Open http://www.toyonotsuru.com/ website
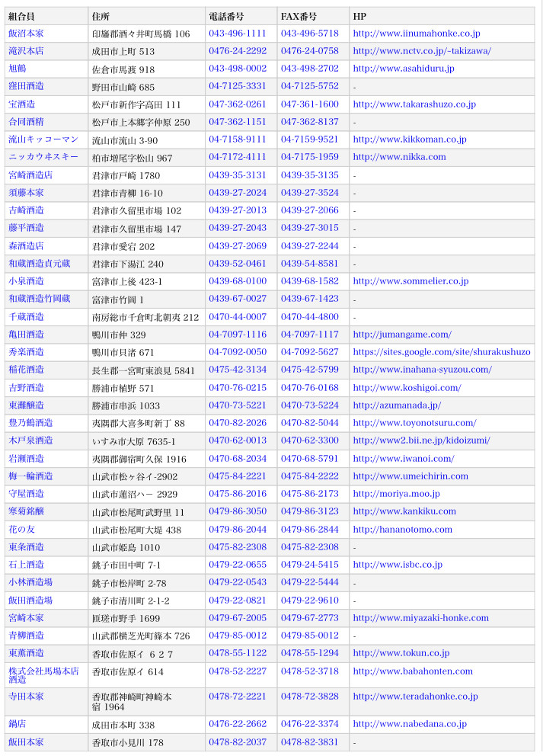 (x=414, y=423)
